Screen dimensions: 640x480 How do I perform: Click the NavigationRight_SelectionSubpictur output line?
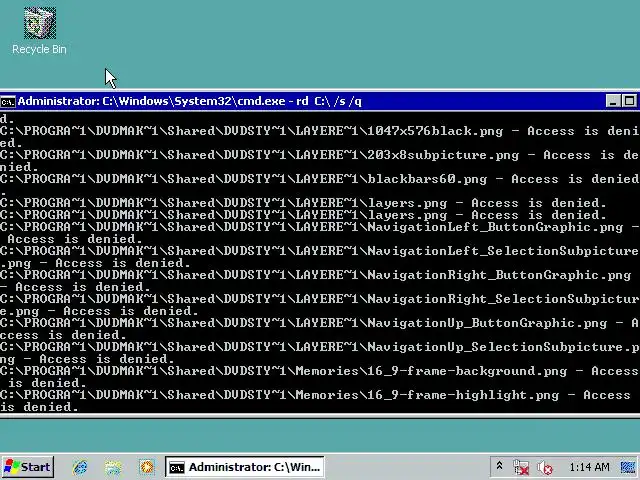click(x=320, y=299)
